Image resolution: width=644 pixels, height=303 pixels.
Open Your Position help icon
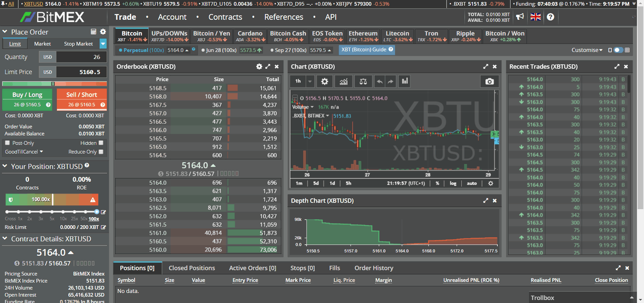[87, 166]
